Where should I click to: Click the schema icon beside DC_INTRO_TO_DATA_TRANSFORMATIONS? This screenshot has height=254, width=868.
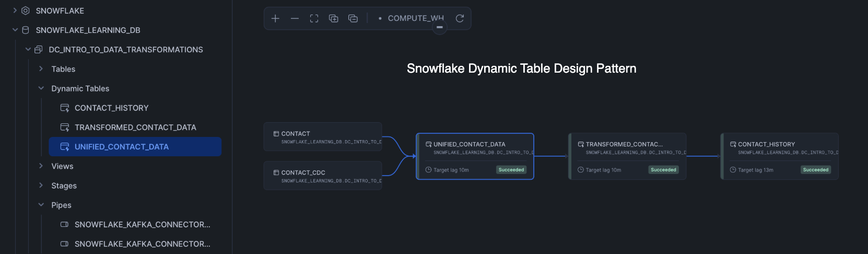(39, 49)
